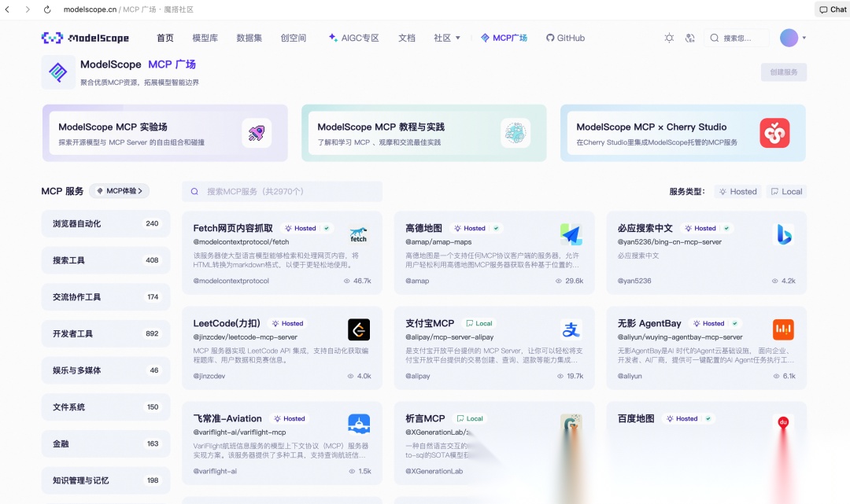
Task: Select 交流协作工具 category
Action: click(x=105, y=297)
